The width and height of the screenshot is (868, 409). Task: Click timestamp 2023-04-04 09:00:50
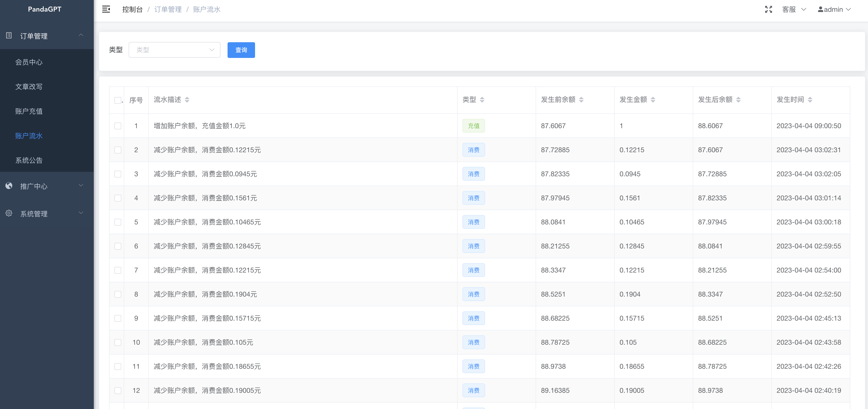click(809, 126)
